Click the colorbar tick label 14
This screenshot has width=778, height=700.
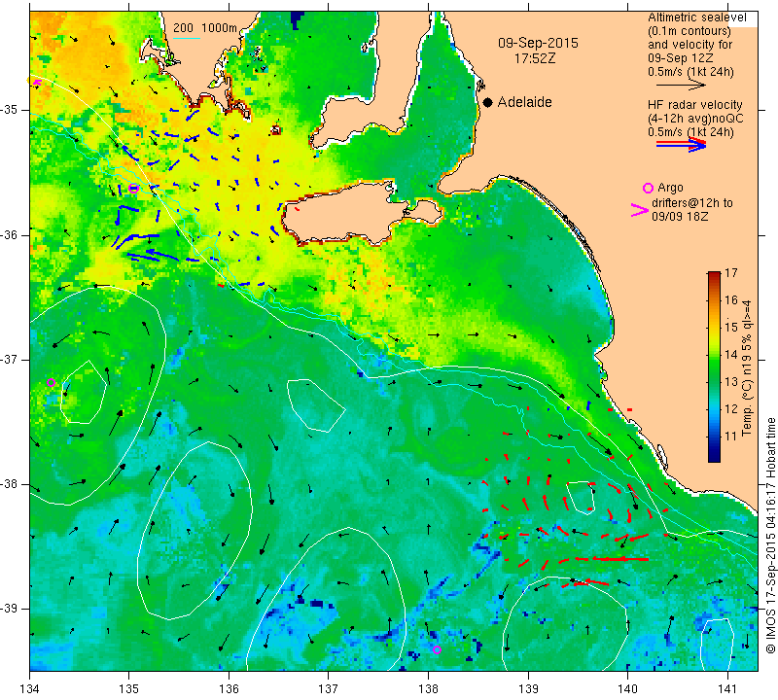click(x=731, y=355)
